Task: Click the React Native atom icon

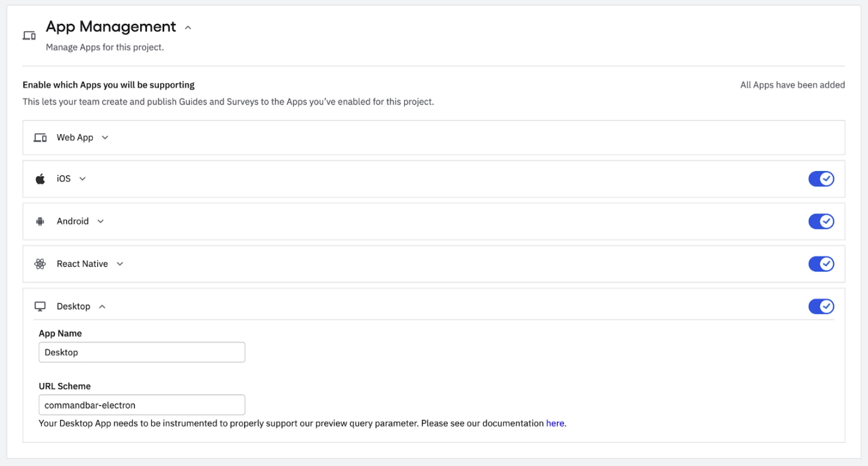Action: (x=39, y=264)
